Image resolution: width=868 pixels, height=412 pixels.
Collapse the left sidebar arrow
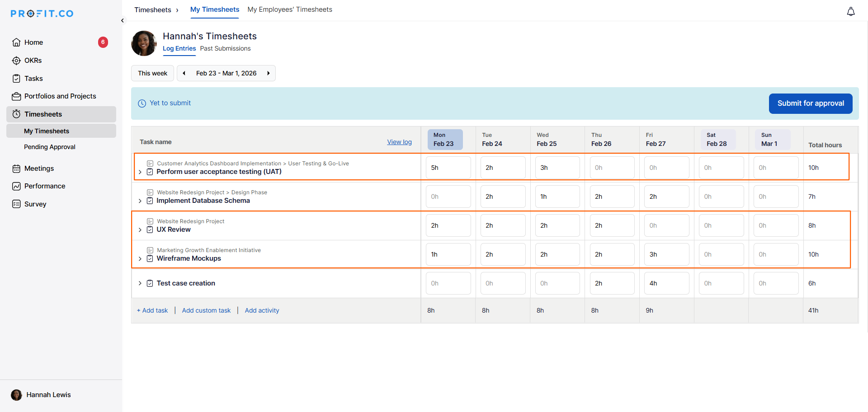123,20
